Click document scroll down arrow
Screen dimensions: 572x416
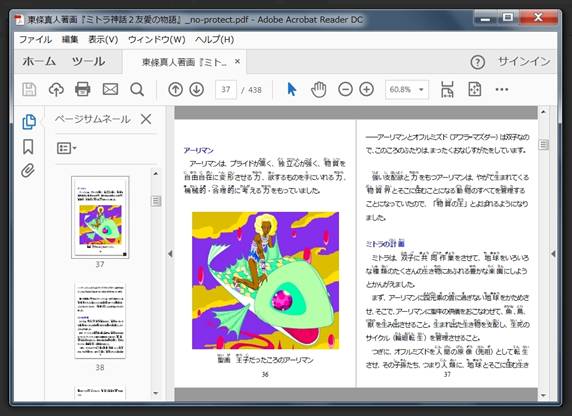(544, 395)
